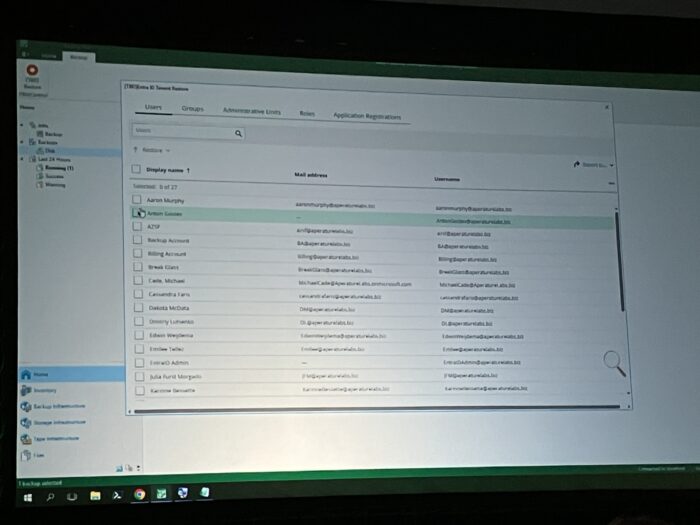The height and width of the screenshot is (525, 700).
Task: Click the Jobs node icon in tree
Action: pyautogui.click(x=33, y=125)
